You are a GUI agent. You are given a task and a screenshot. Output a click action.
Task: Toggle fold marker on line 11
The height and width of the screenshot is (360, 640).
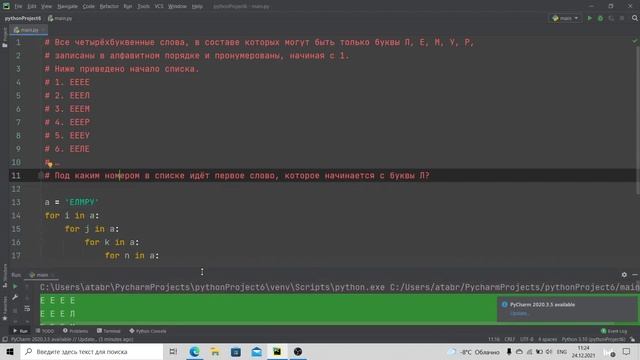[x=41, y=176]
